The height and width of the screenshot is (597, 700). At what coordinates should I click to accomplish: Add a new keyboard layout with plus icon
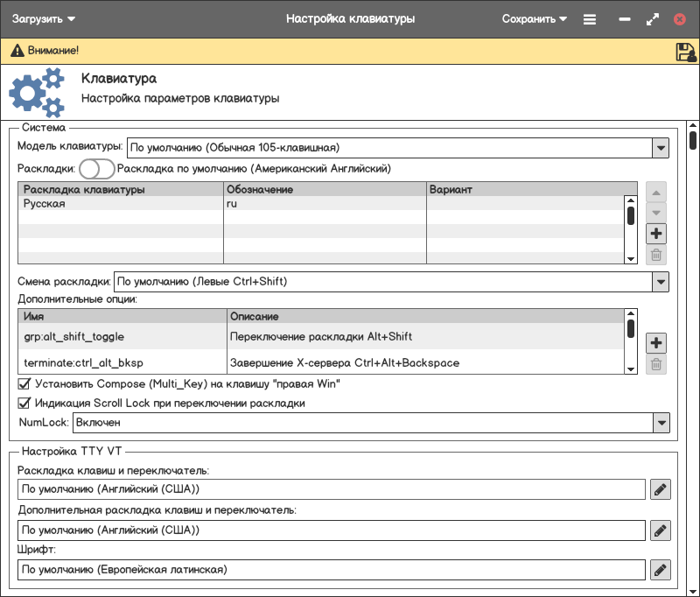(x=656, y=234)
